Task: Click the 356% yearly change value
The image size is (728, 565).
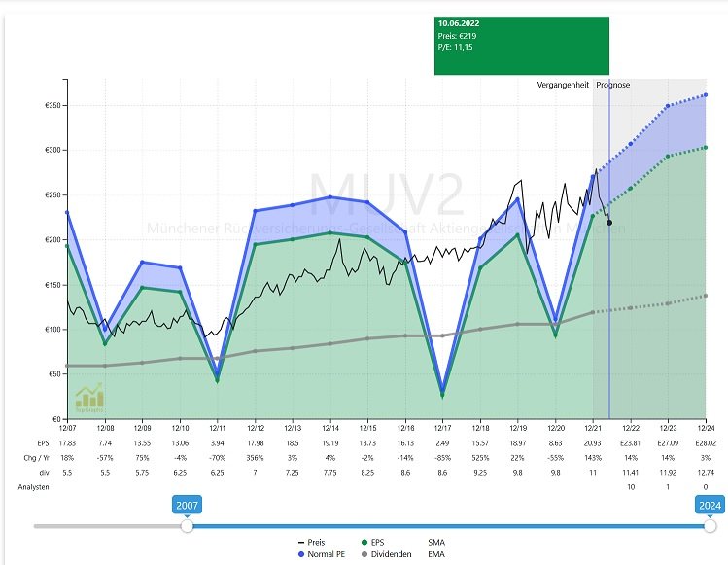Action: pyautogui.click(x=255, y=458)
